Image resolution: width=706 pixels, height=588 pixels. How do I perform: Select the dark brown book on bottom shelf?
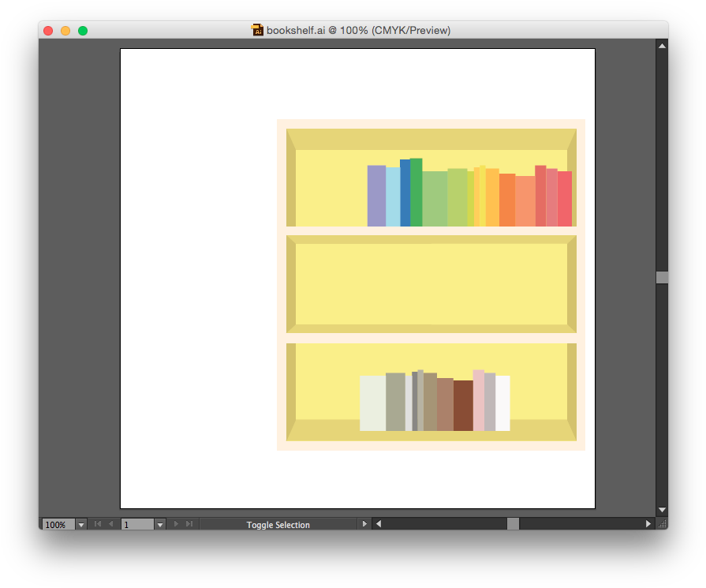point(463,406)
